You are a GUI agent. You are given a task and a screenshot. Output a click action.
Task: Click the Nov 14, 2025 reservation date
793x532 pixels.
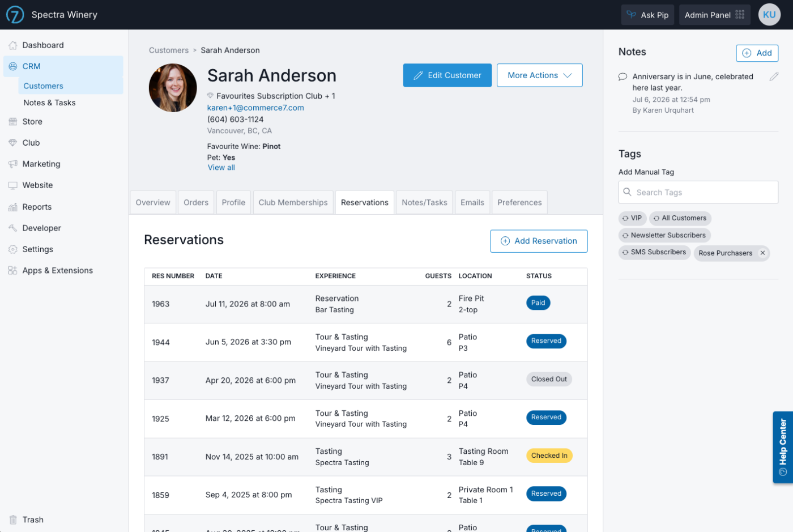pos(252,457)
